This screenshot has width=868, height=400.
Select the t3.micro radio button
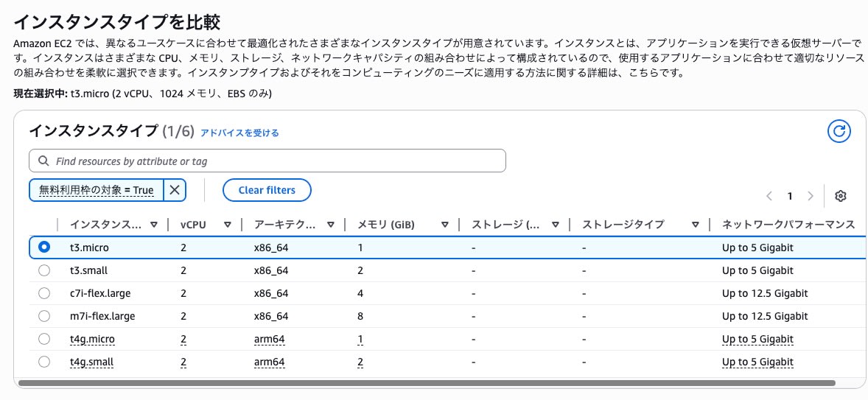[44, 248]
